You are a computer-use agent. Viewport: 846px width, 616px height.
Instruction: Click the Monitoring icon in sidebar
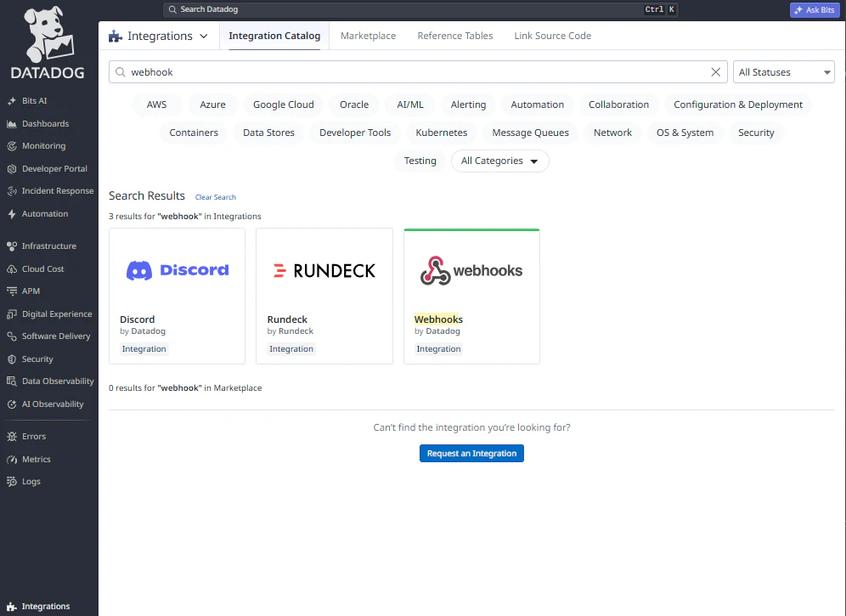(x=12, y=146)
